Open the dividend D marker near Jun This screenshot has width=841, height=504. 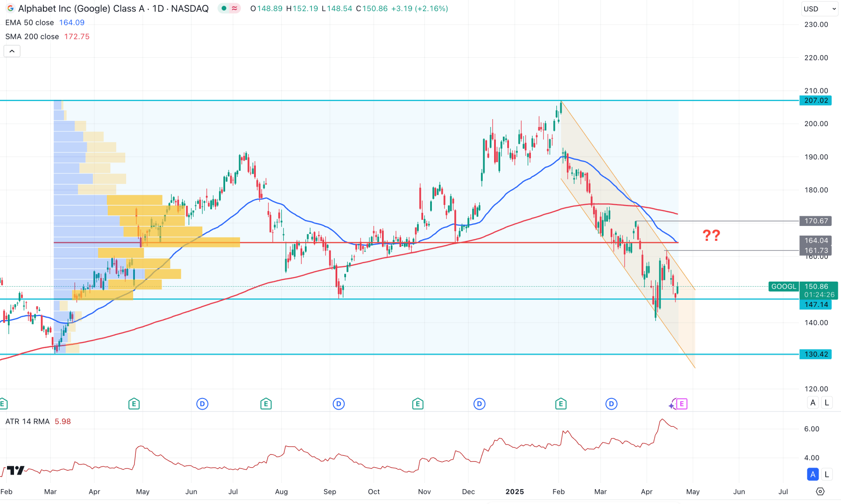point(202,404)
